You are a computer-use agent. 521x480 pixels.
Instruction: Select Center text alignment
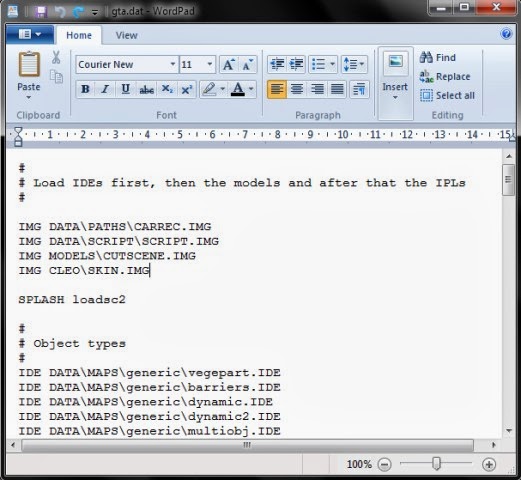[297, 89]
